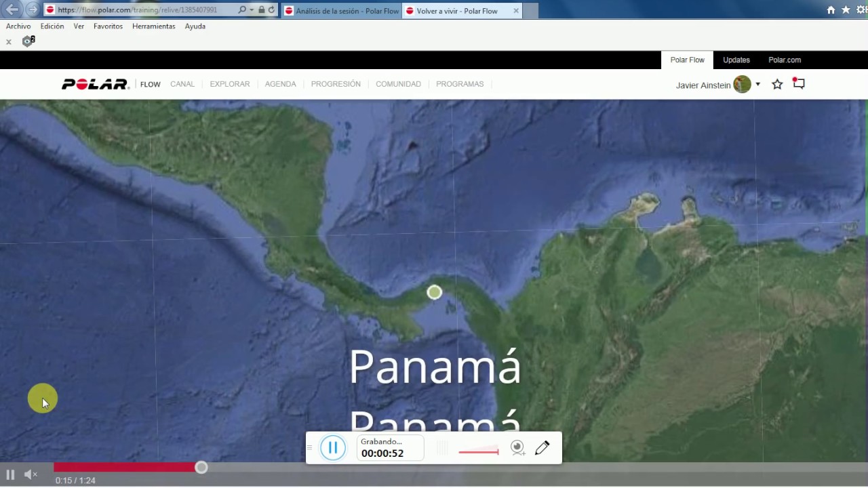Click the browser forward arrow
Screen dimensions: 868x488
32,9
